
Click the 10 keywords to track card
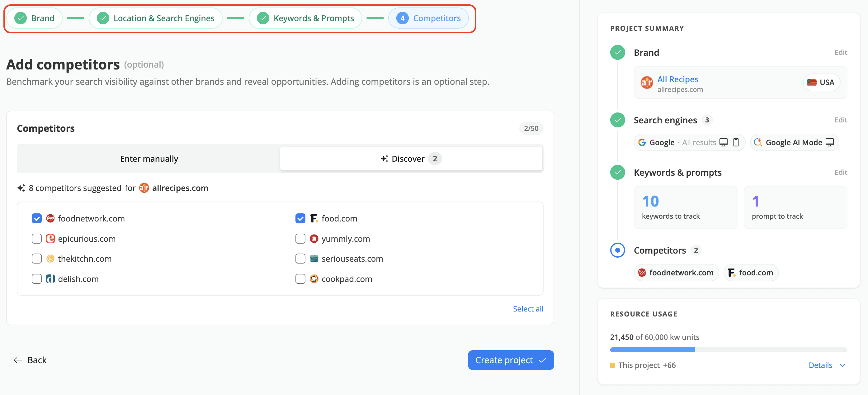click(x=685, y=207)
